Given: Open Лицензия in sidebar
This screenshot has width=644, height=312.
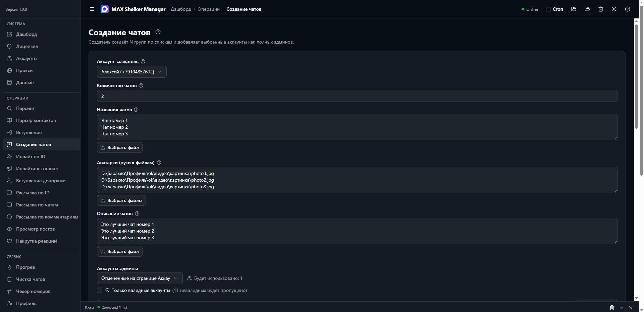Looking at the screenshot, I should pyautogui.click(x=41, y=46).
